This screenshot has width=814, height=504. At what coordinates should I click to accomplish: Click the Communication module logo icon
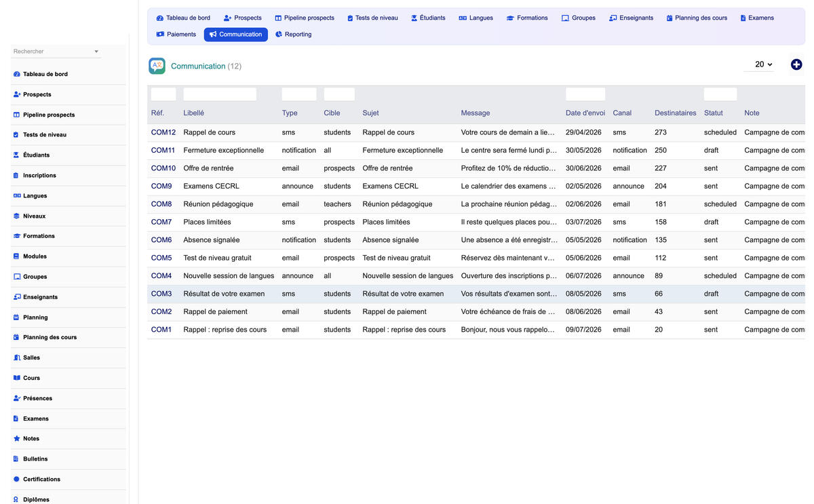tap(157, 66)
